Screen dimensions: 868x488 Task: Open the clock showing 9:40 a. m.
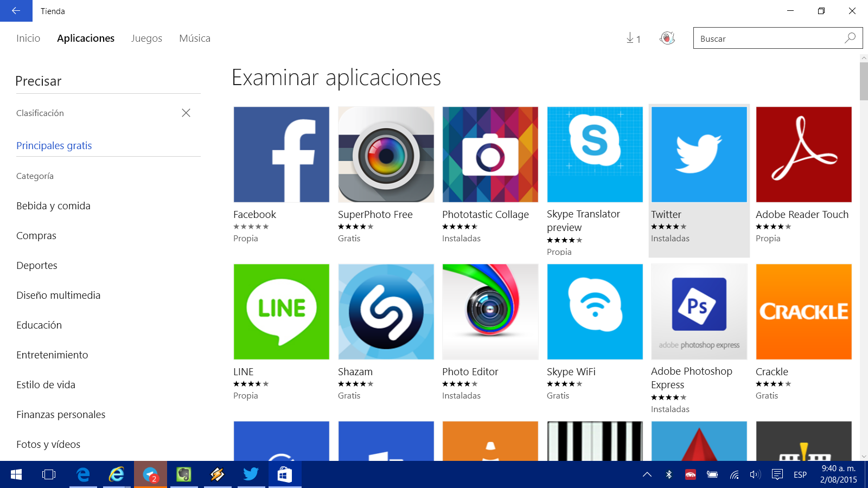coord(839,474)
